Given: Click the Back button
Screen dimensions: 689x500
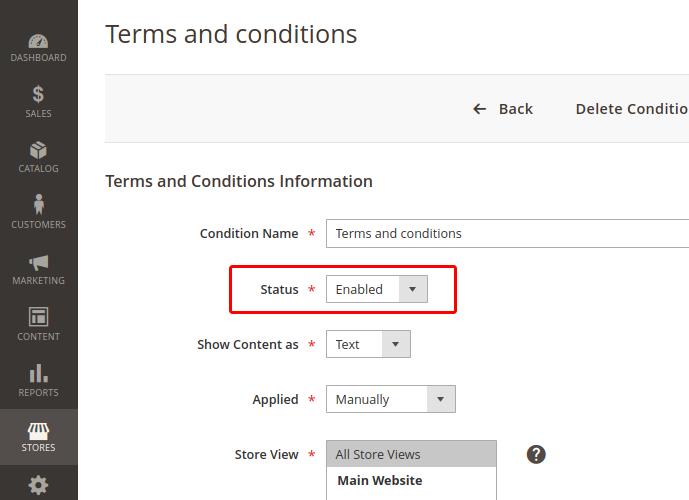Looking at the screenshot, I should (x=515, y=109).
